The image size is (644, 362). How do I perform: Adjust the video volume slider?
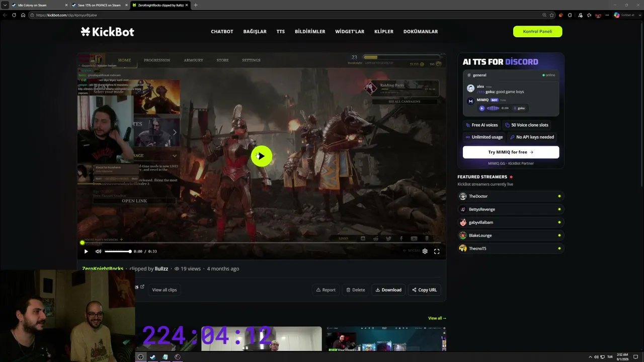118,251
